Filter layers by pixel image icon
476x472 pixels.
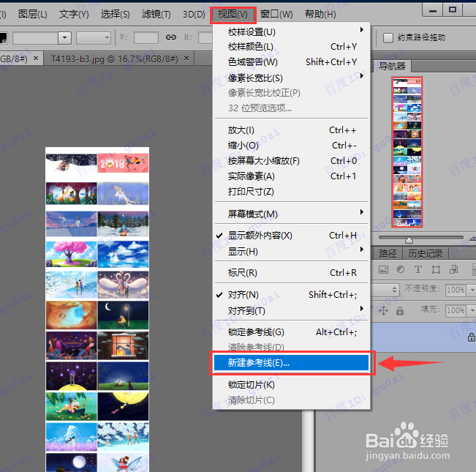click(x=383, y=269)
